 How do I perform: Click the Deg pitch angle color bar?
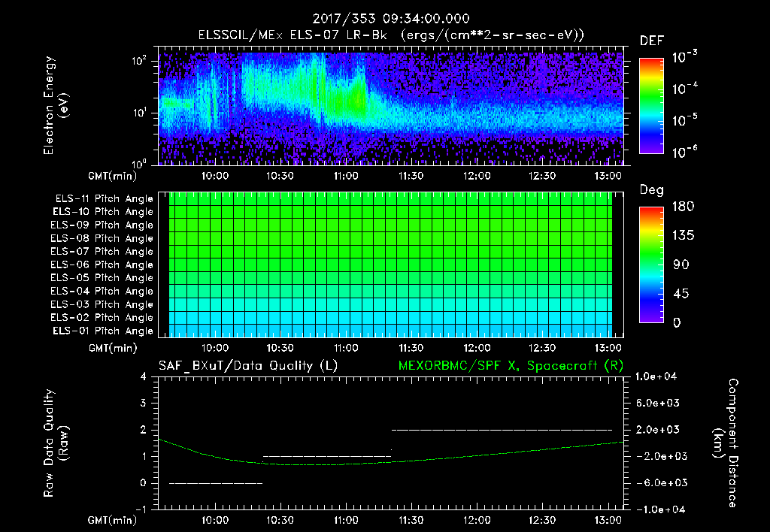pyautogui.click(x=651, y=264)
